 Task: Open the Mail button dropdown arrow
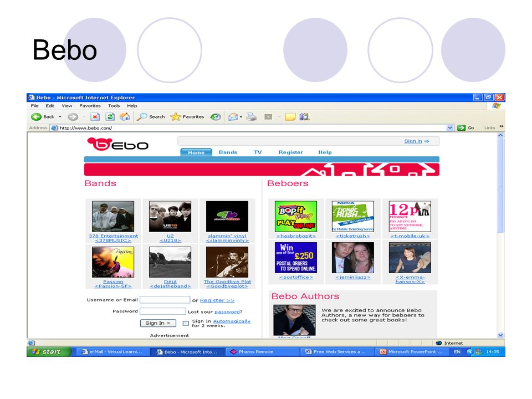pyautogui.click(x=241, y=117)
